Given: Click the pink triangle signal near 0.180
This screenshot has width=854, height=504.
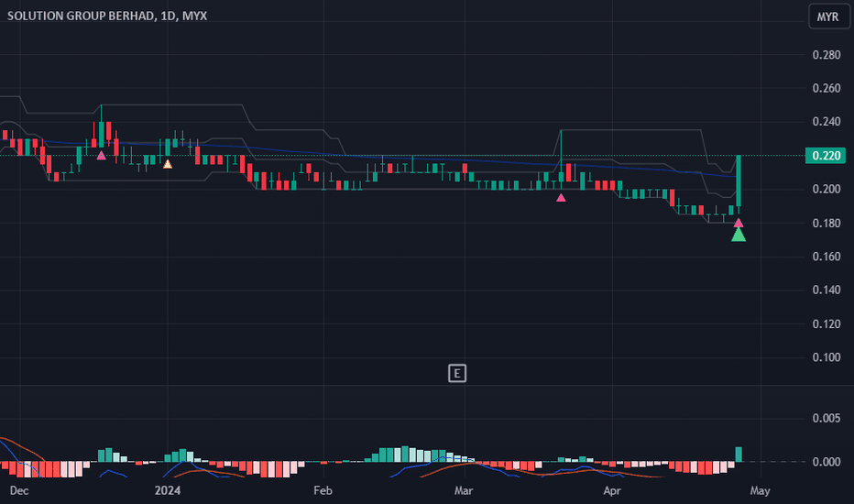Looking at the screenshot, I should click(739, 223).
